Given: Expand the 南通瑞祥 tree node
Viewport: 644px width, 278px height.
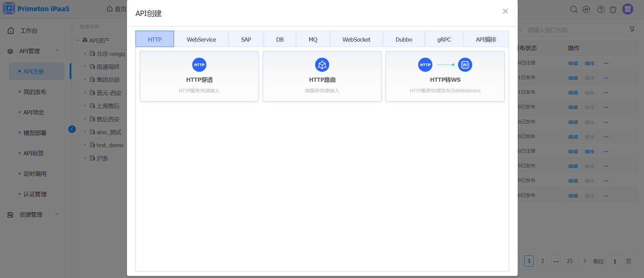Looking at the screenshot, I should pos(85,66).
